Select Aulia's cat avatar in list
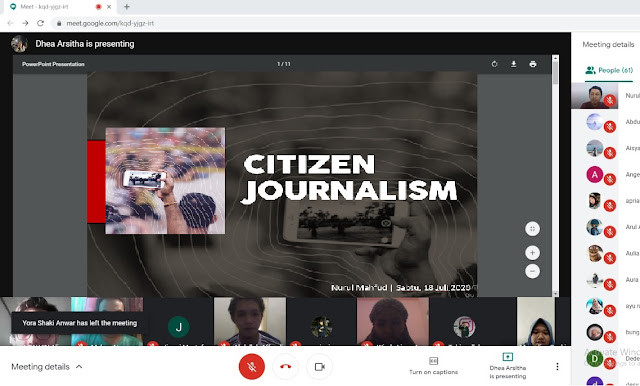This screenshot has width=640, height=386. tap(595, 253)
